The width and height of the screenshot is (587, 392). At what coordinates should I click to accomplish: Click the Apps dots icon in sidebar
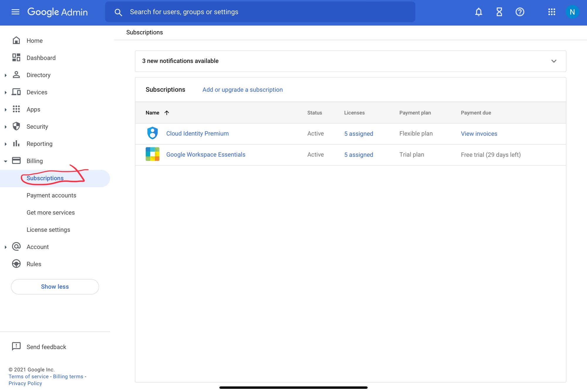(x=16, y=109)
